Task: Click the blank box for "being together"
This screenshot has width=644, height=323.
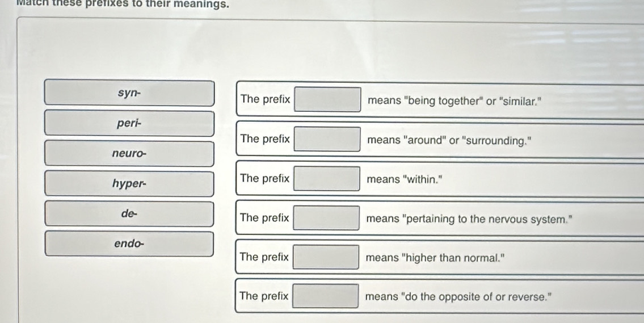Action: click(327, 100)
